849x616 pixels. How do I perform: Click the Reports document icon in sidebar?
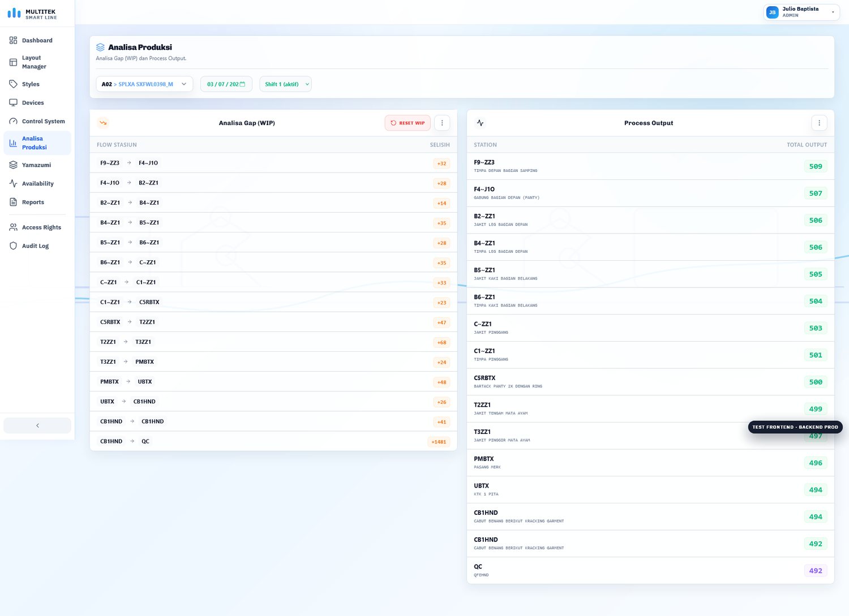[x=13, y=202]
